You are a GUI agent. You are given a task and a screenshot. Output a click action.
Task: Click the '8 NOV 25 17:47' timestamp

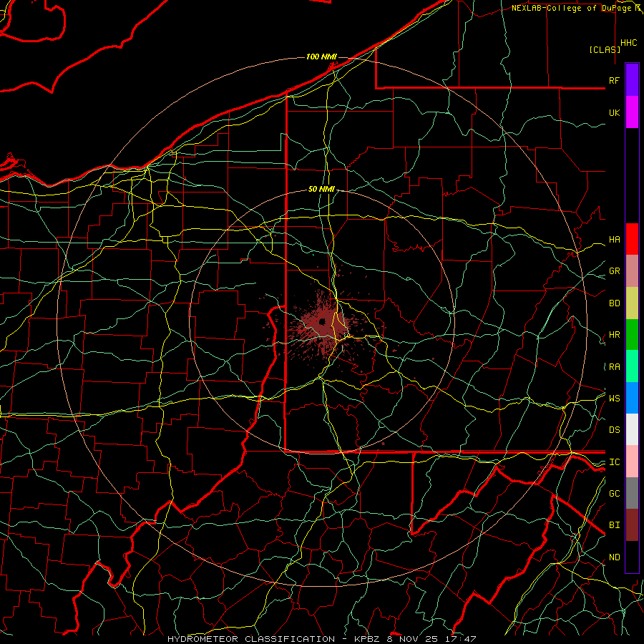431,639
